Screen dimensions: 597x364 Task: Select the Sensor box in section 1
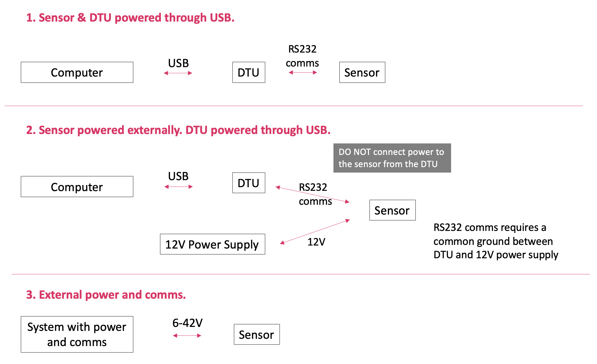(362, 72)
